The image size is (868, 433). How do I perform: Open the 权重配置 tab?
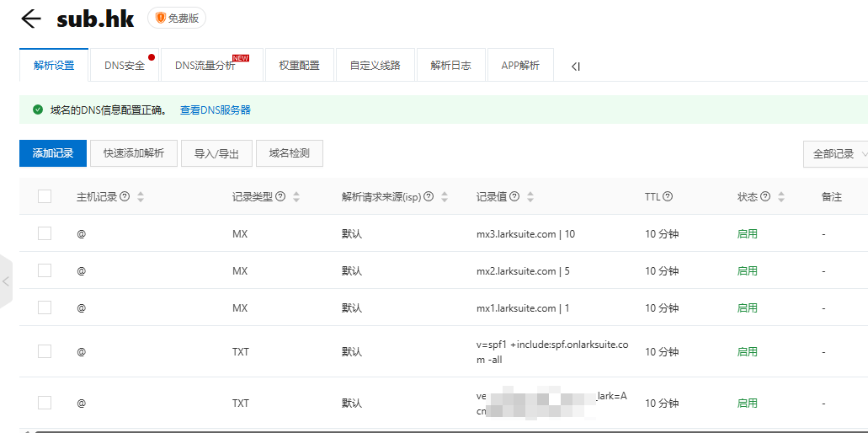[x=300, y=66]
